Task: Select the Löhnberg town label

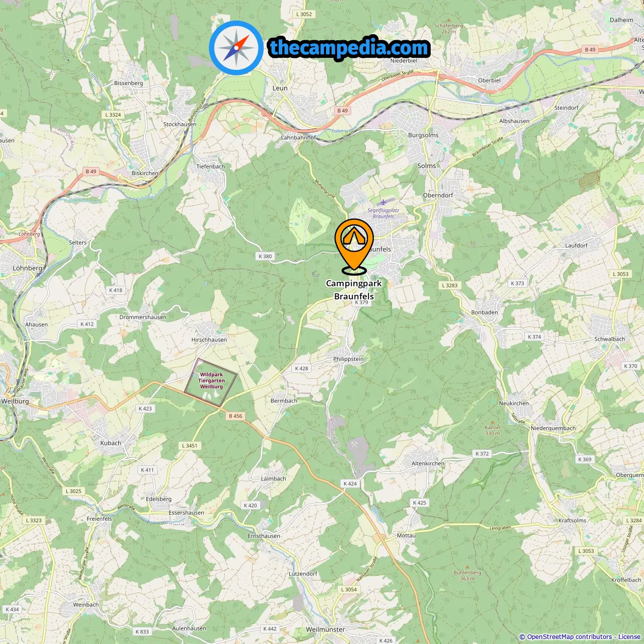Action: [x=28, y=268]
